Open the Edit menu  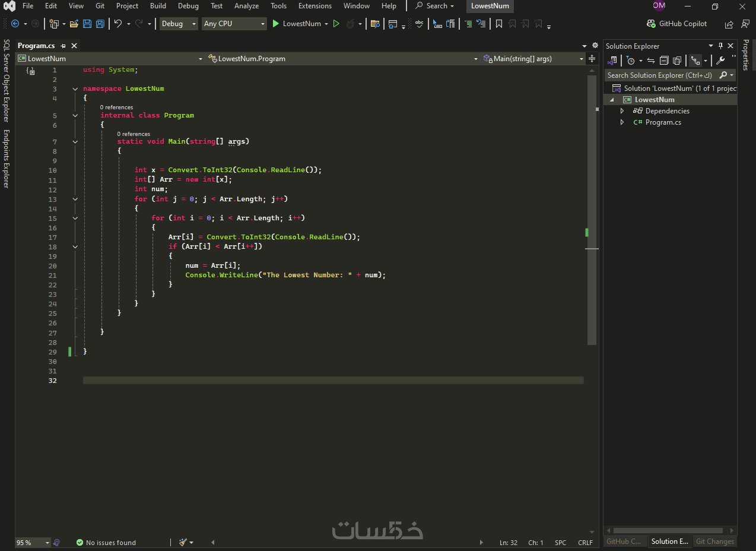click(x=51, y=6)
